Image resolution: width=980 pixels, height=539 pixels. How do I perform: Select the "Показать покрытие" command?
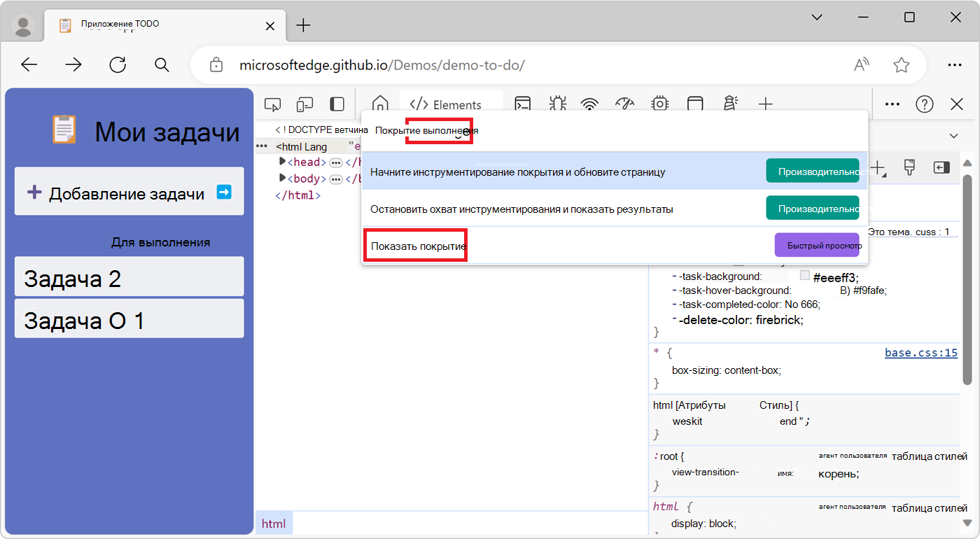(x=615, y=246)
